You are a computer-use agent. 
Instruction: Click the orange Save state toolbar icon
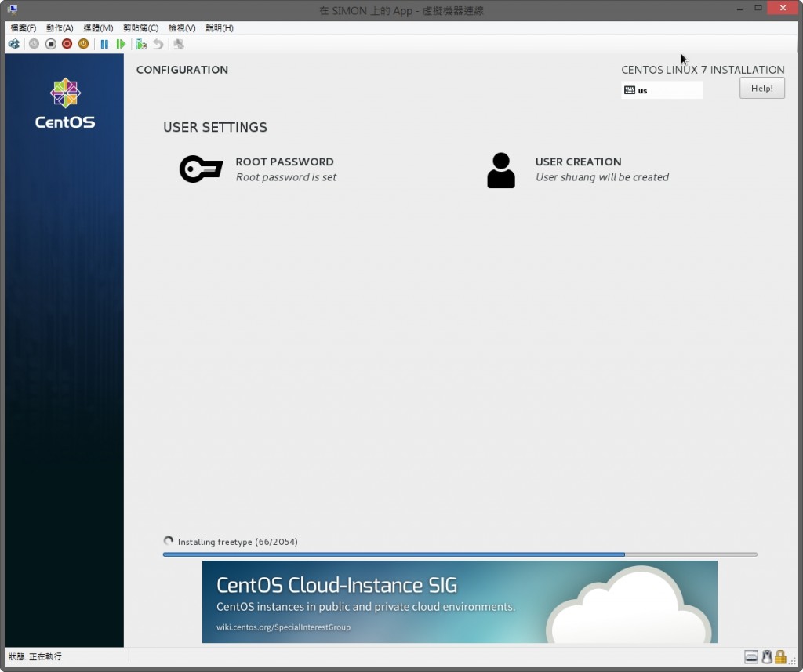(83, 44)
